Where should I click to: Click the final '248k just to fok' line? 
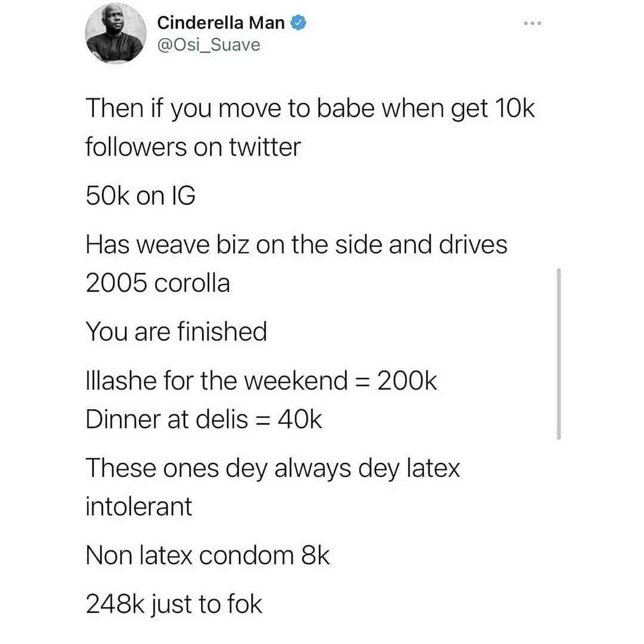(174, 605)
